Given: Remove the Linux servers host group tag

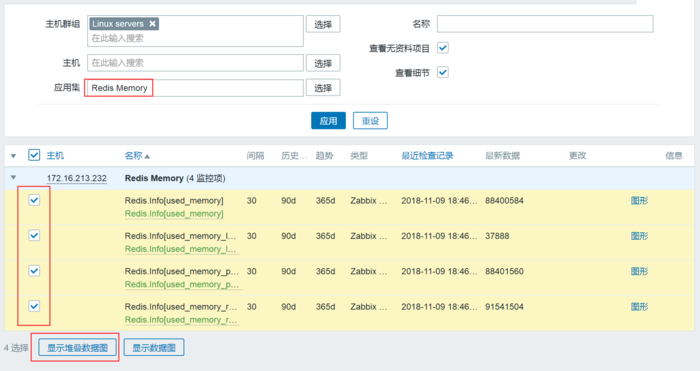Looking at the screenshot, I should pos(153,24).
